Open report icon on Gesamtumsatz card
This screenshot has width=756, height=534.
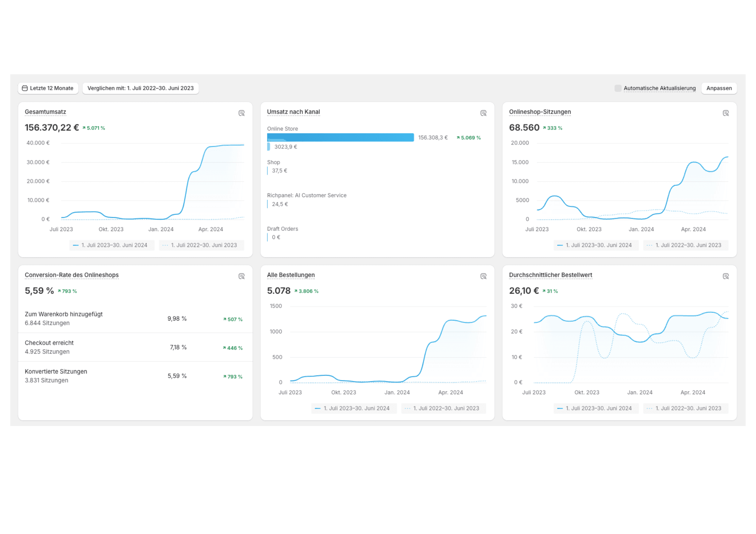coord(242,113)
